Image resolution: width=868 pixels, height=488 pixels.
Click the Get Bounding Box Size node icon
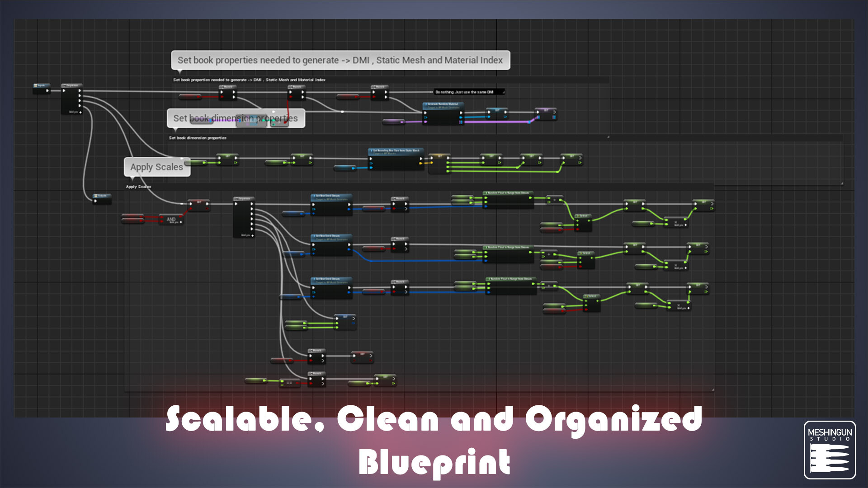coord(372,150)
